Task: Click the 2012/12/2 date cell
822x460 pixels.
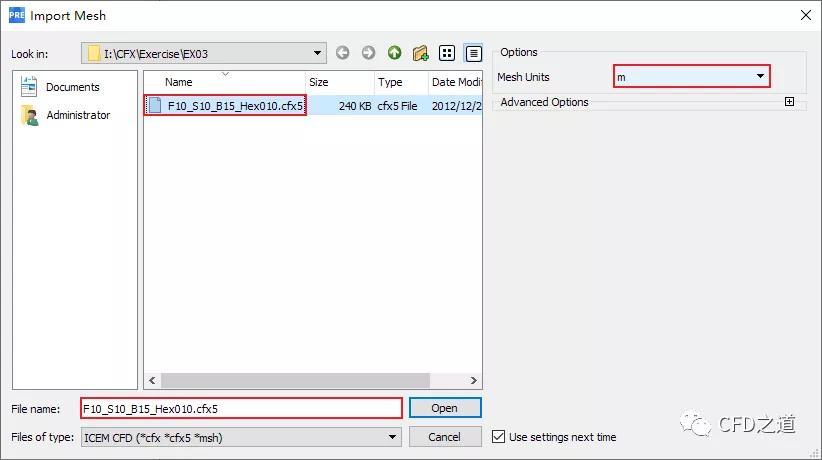Action: [x=456, y=106]
